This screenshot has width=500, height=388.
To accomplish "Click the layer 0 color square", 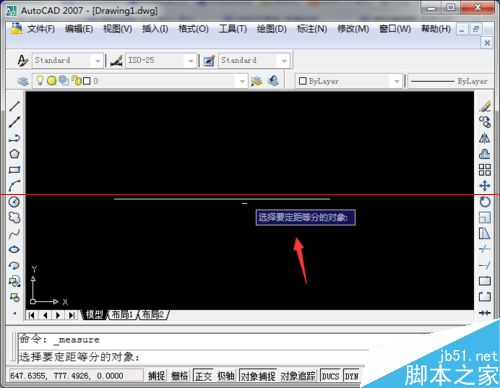I will [x=87, y=81].
